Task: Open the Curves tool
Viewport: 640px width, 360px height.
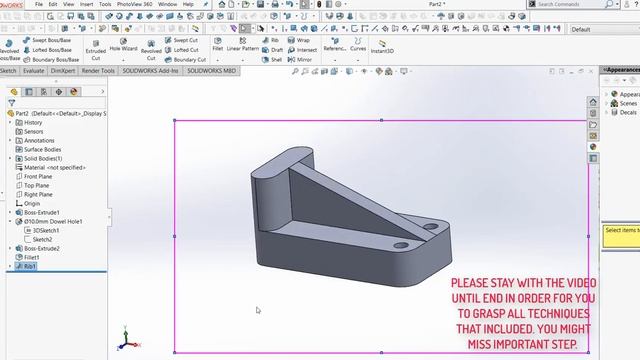Action: pyautogui.click(x=358, y=44)
